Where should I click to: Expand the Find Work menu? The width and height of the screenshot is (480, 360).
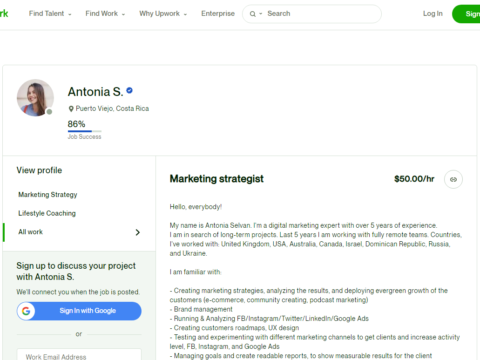[105, 14]
